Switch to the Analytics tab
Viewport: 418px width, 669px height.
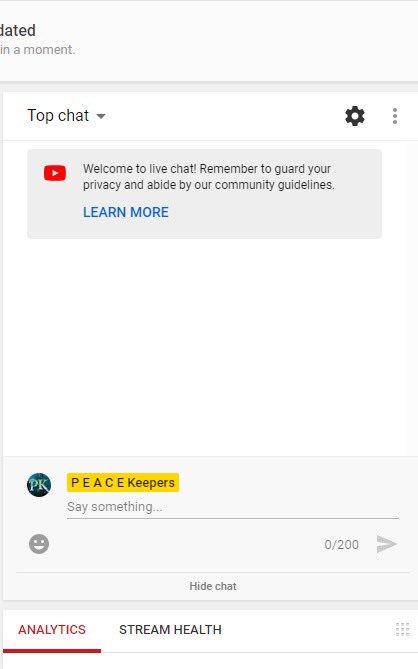pos(52,630)
